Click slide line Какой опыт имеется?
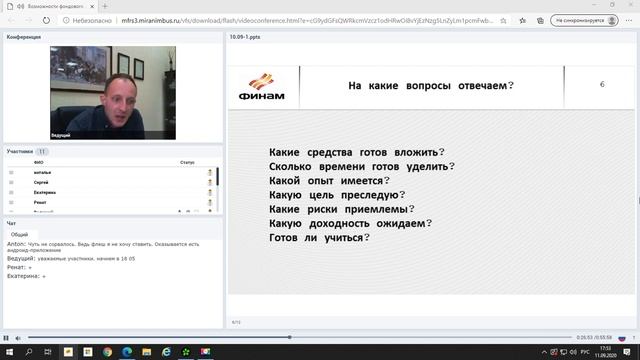 [x=329, y=181]
